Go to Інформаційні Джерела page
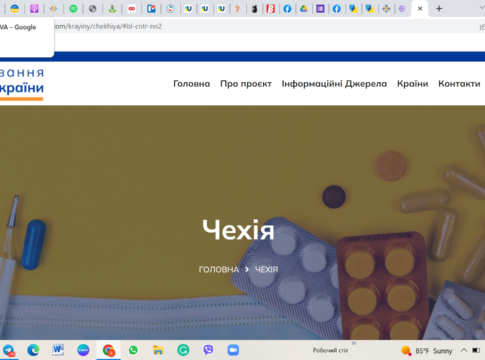The width and height of the screenshot is (485, 360). [334, 84]
